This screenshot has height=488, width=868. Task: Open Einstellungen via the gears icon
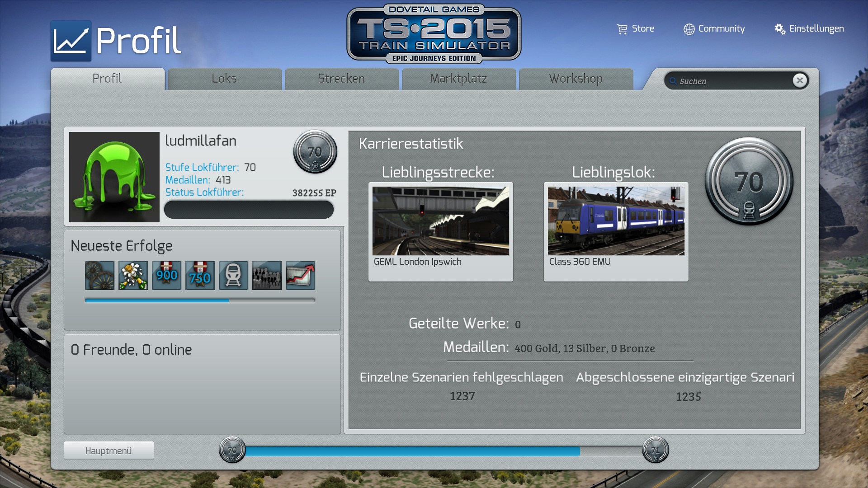point(779,29)
